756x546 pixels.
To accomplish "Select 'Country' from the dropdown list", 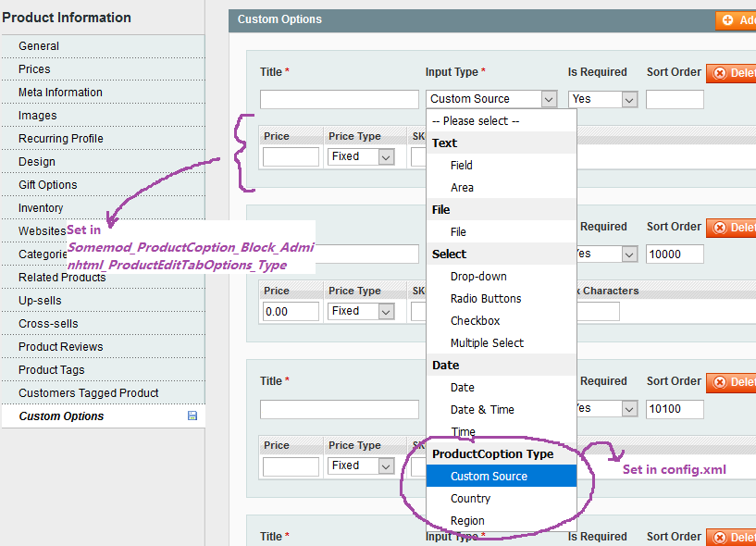I will 470,499.
